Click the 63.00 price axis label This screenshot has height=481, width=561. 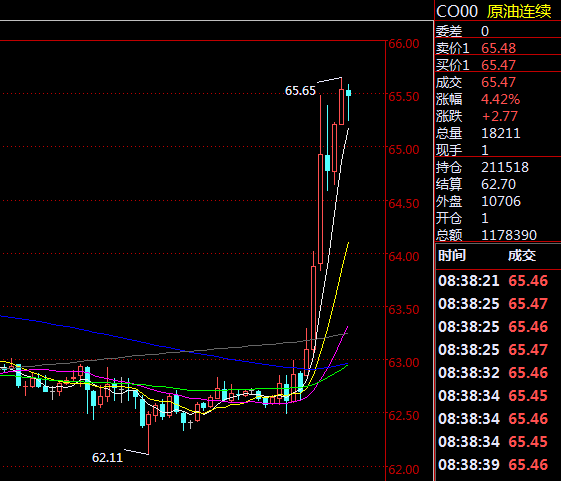pyautogui.click(x=404, y=363)
